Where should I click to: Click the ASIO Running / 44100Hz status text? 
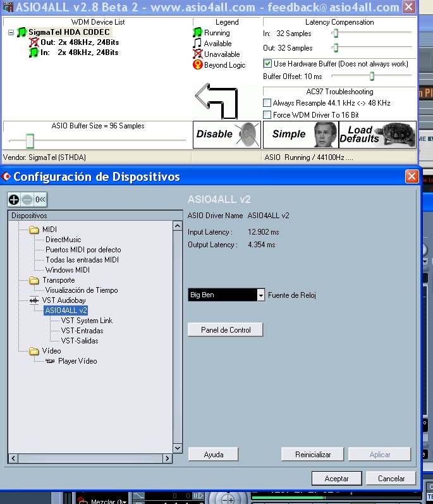[308, 157]
